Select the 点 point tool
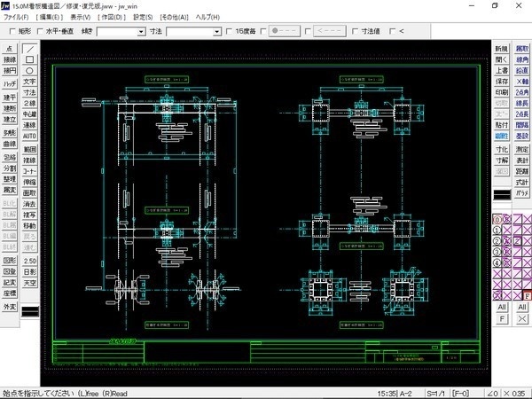532x399 pixels. point(10,49)
